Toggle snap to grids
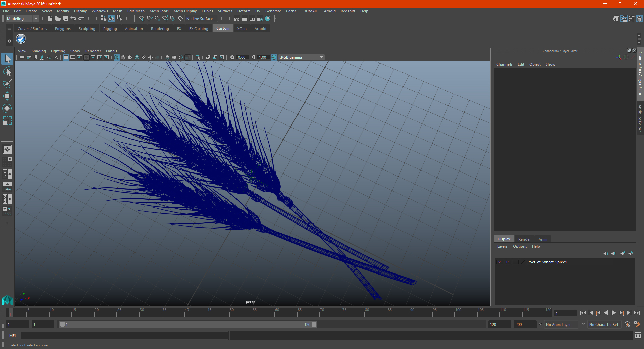 (x=142, y=19)
